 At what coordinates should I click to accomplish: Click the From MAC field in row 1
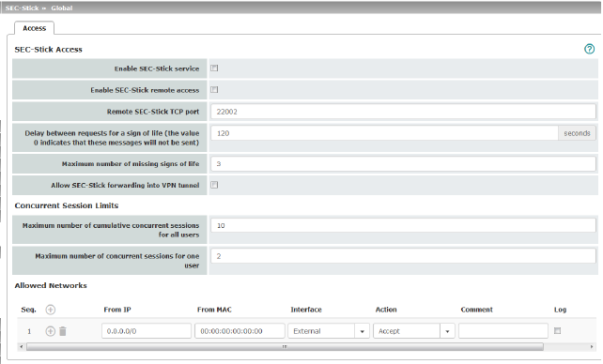tap(240, 331)
